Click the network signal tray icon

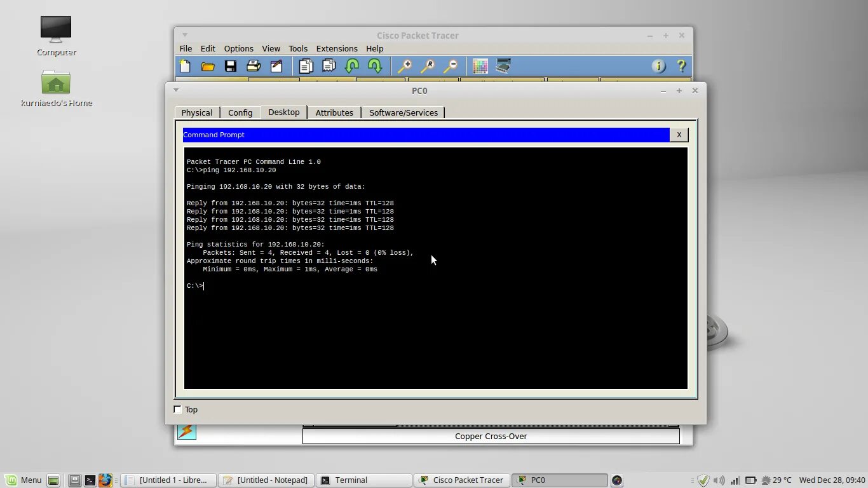[735, 480]
